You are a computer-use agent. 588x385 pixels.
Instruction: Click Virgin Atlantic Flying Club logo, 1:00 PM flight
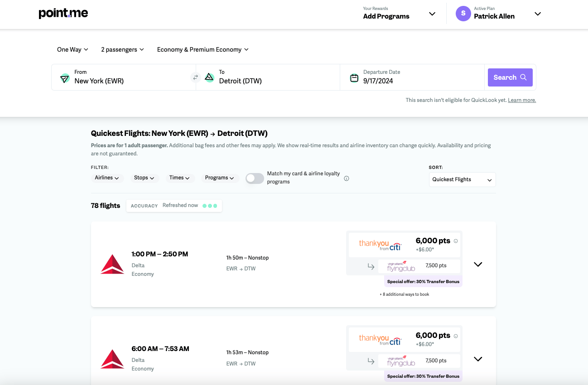(401, 266)
